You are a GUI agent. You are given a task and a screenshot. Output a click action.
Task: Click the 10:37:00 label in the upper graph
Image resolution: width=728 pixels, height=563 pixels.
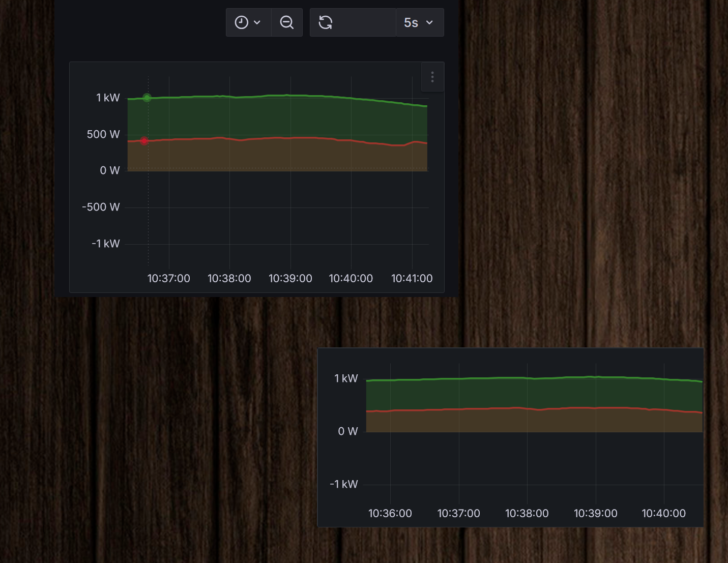click(x=169, y=278)
